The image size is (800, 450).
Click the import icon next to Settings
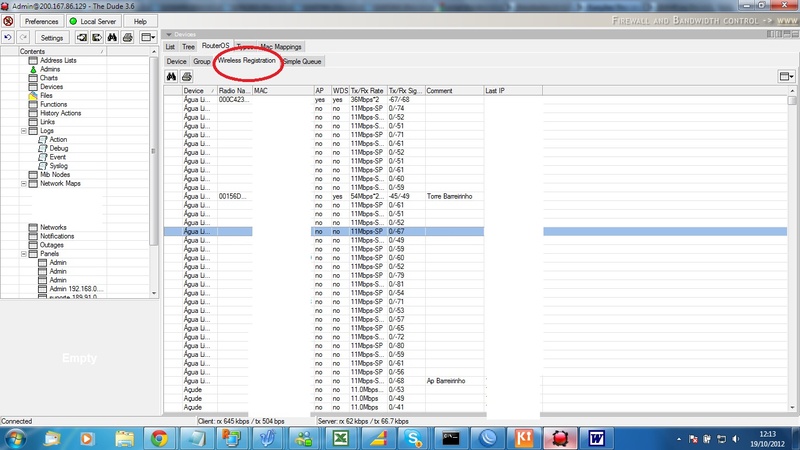point(82,37)
